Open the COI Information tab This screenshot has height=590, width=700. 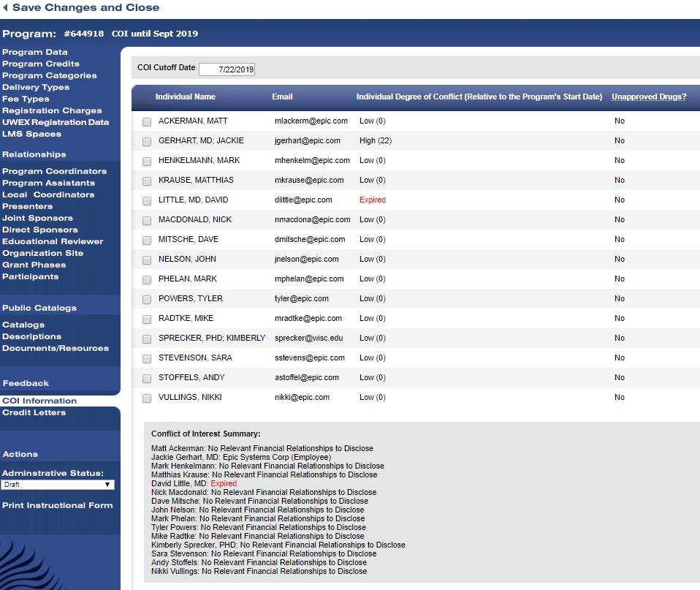click(x=39, y=401)
